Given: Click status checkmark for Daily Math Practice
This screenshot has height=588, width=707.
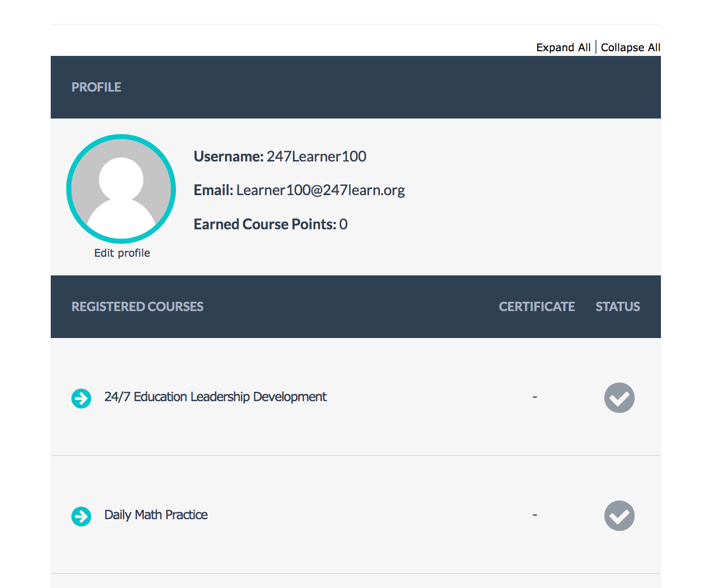Looking at the screenshot, I should point(620,516).
